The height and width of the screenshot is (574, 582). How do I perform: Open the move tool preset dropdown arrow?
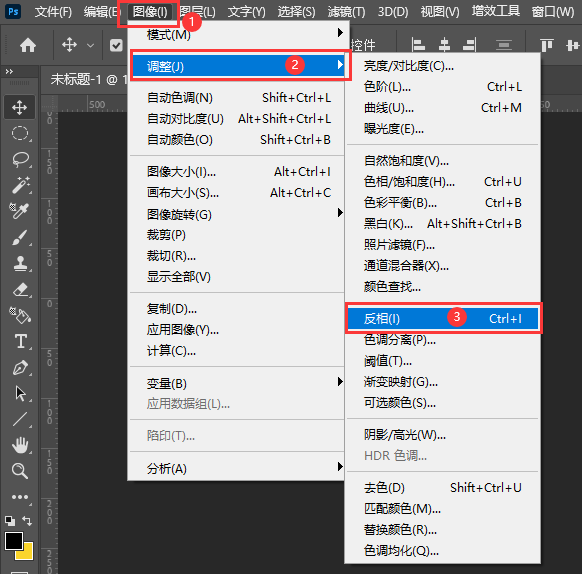click(90, 46)
